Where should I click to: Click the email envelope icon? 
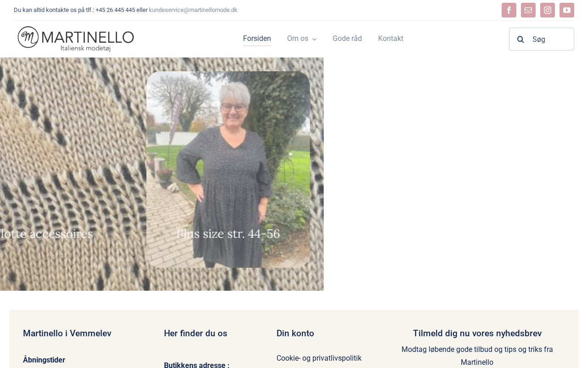click(528, 10)
